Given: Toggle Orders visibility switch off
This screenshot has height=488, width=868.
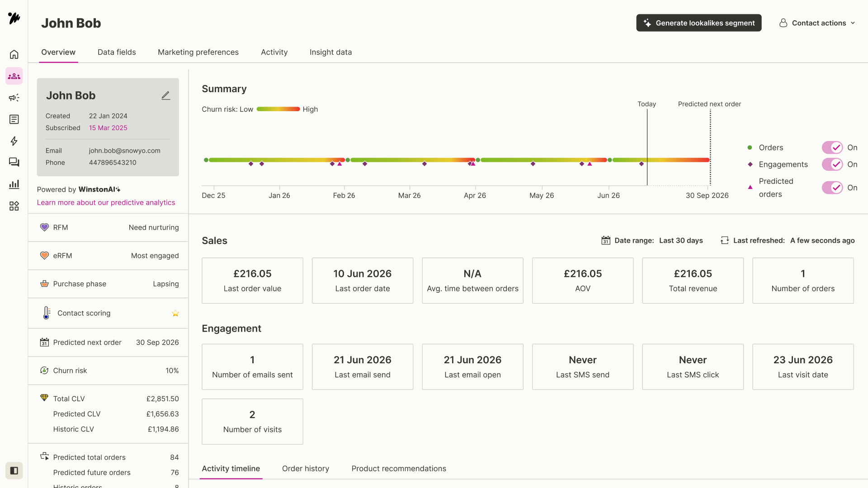Looking at the screenshot, I should pos(832,148).
